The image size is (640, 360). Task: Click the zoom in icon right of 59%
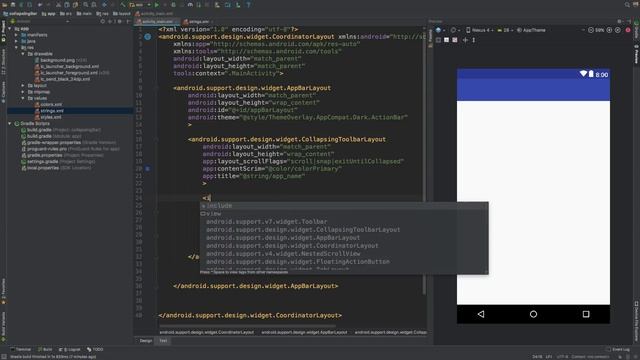(x=609, y=30)
